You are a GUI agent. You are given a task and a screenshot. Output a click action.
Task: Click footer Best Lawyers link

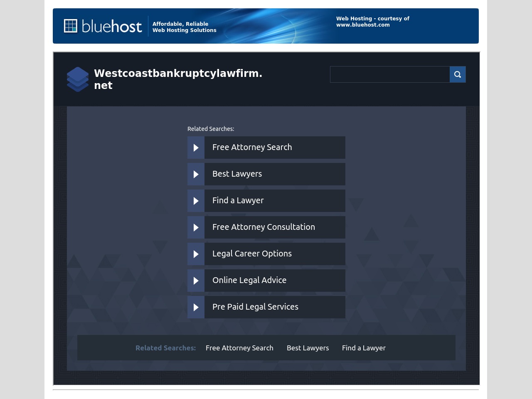[x=308, y=348]
